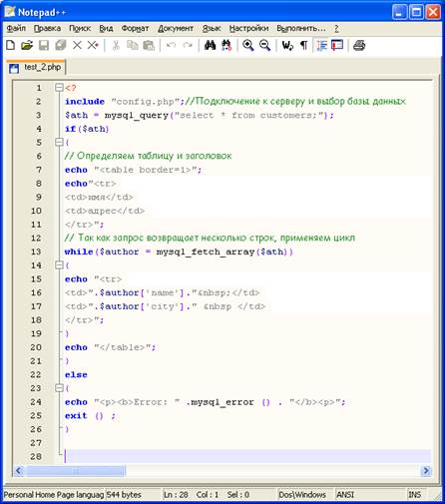Screen dimensions: 445x504
Task: Create a new file with toolbar icon
Action: [11, 45]
